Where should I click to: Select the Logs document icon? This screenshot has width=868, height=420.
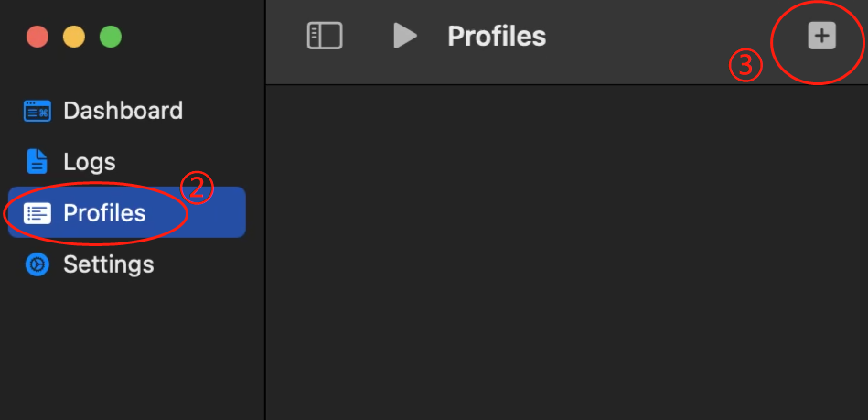tap(38, 162)
